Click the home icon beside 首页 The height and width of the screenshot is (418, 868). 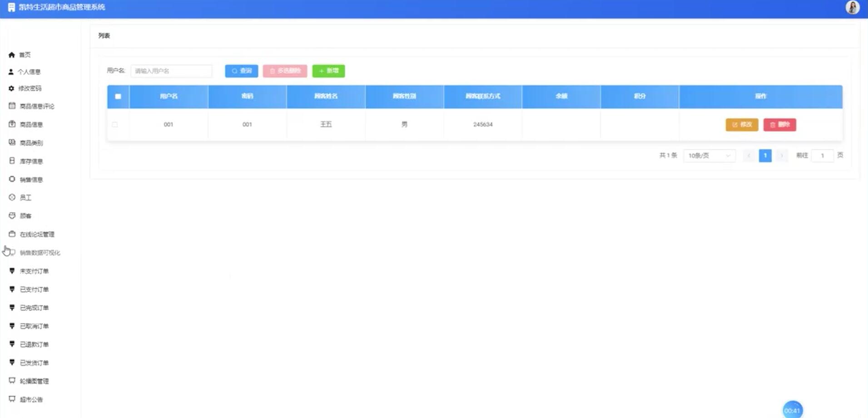pyautogui.click(x=12, y=55)
